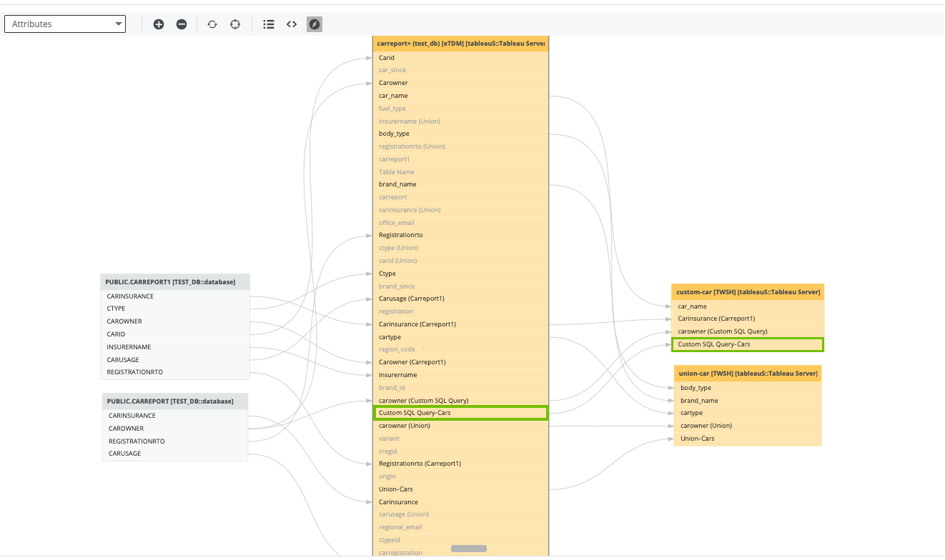Image resolution: width=945 pixels, height=560 pixels.
Task: Zoom in with the plus icon
Action: coord(159,24)
